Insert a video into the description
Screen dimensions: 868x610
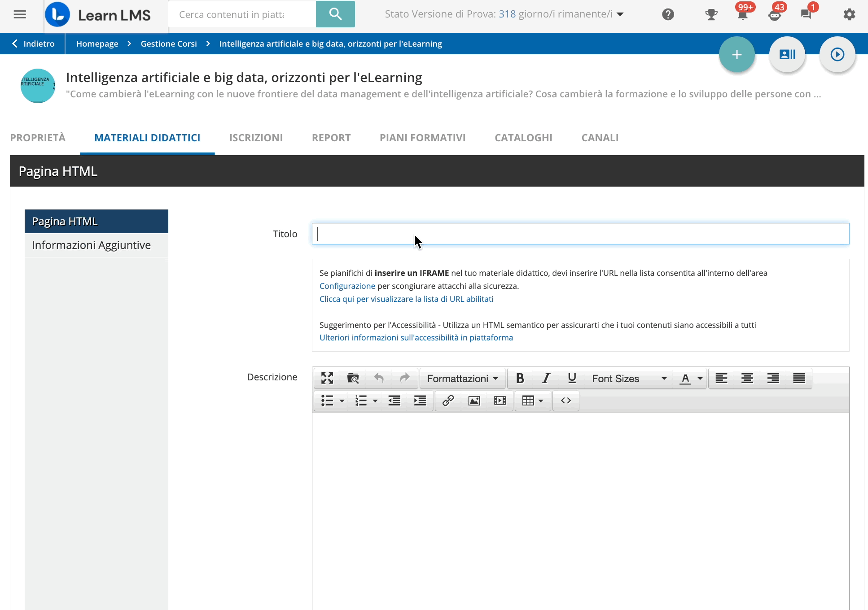click(499, 401)
